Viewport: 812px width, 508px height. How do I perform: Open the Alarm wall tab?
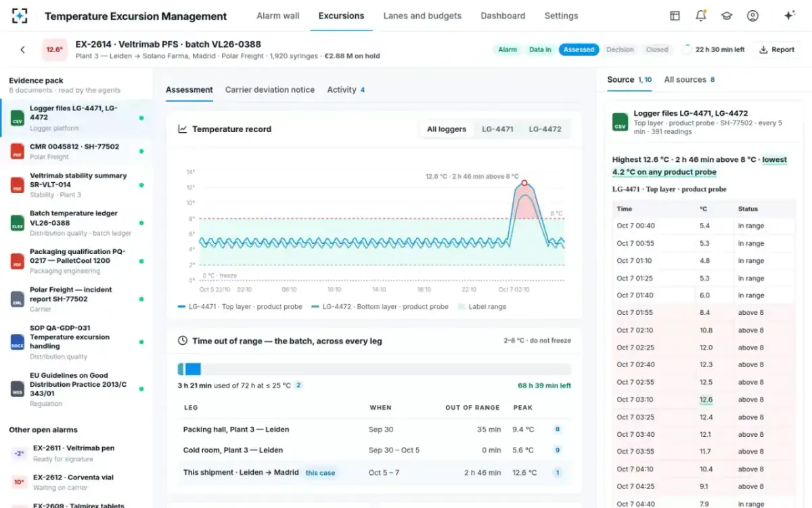(278, 16)
